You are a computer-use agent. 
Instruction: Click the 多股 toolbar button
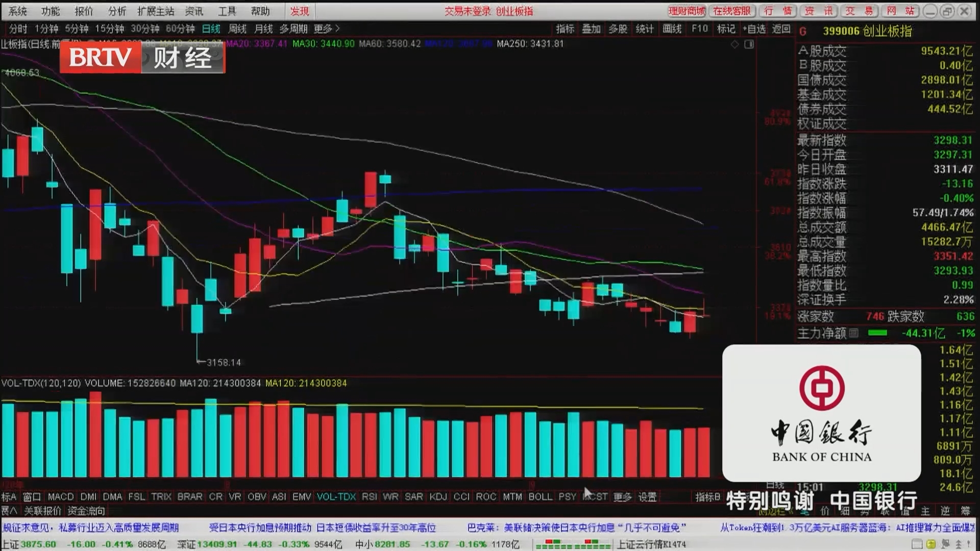618,29
